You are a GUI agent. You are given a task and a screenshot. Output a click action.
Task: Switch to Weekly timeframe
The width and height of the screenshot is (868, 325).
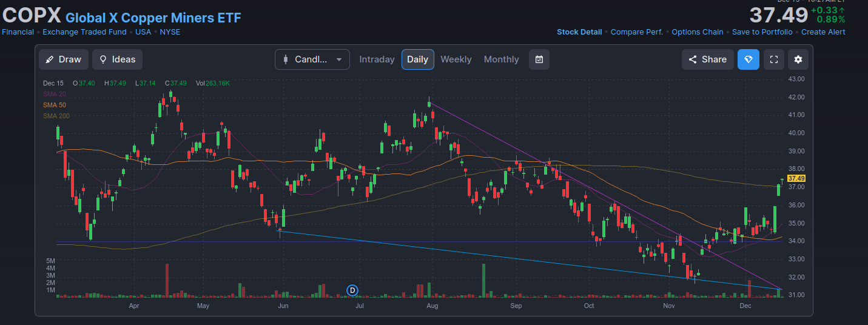[x=456, y=59]
